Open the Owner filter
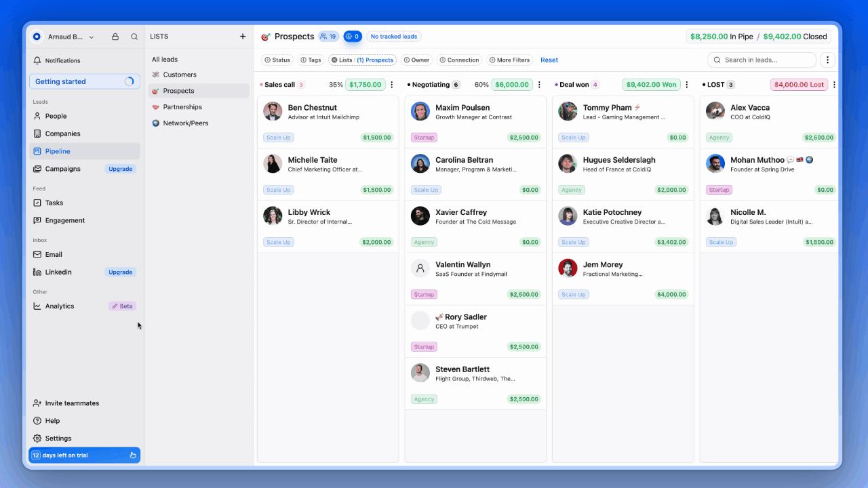This screenshot has height=488, width=868. click(x=416, y=60)
